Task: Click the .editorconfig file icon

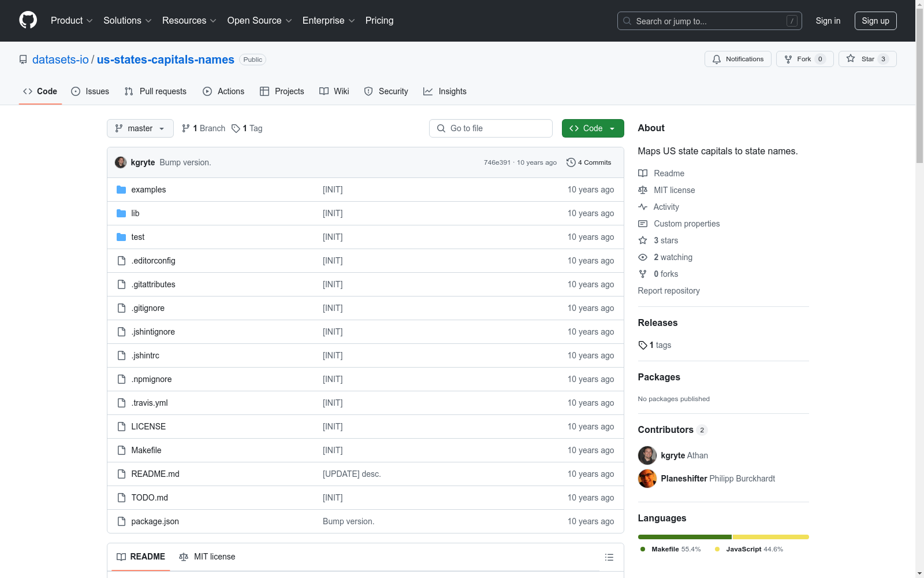Action: coord(121,261)
